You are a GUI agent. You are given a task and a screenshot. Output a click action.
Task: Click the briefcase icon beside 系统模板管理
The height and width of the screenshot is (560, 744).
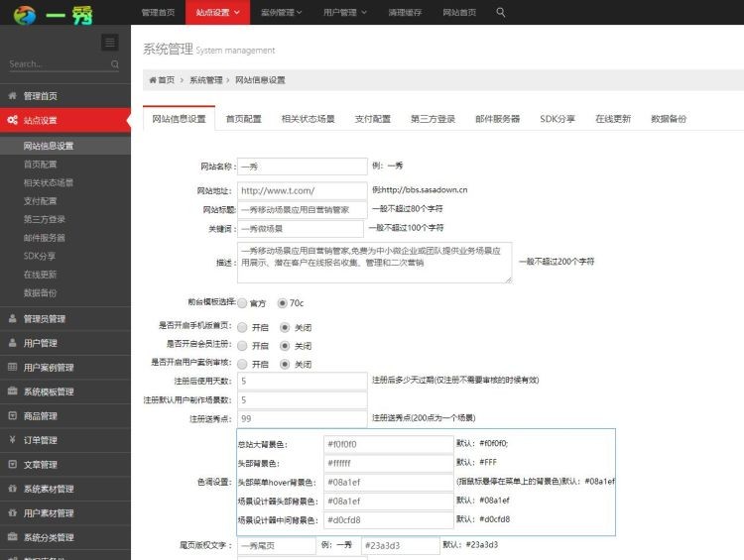click(12, 392)
